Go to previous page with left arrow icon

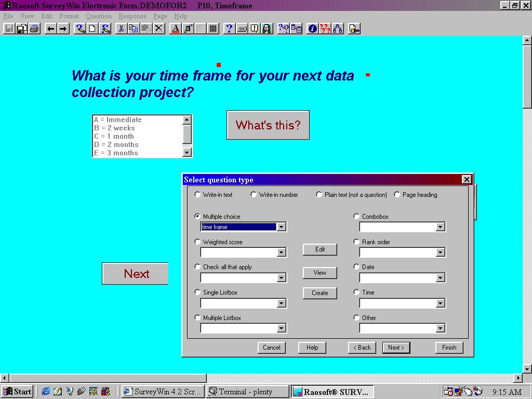point(50,29)
